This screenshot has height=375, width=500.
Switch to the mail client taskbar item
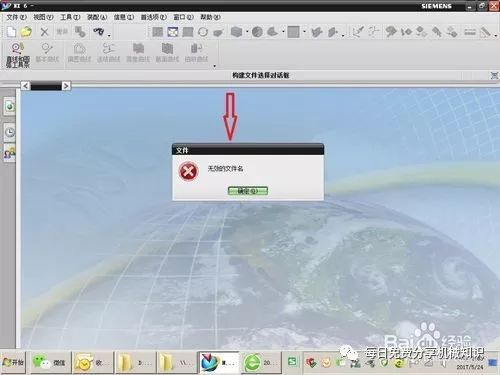[93, 362]
